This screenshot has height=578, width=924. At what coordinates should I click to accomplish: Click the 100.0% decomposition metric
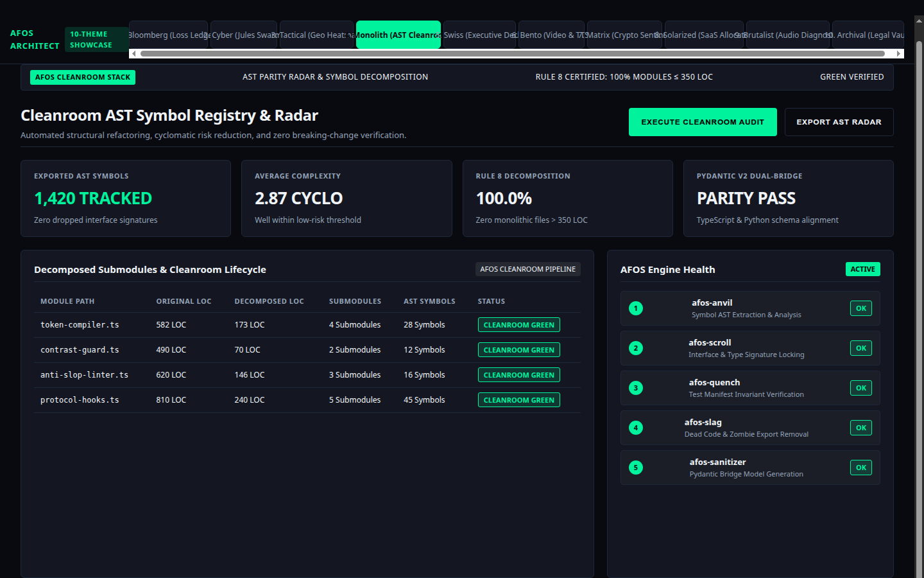pyautogui.click(x=504, y=198)
